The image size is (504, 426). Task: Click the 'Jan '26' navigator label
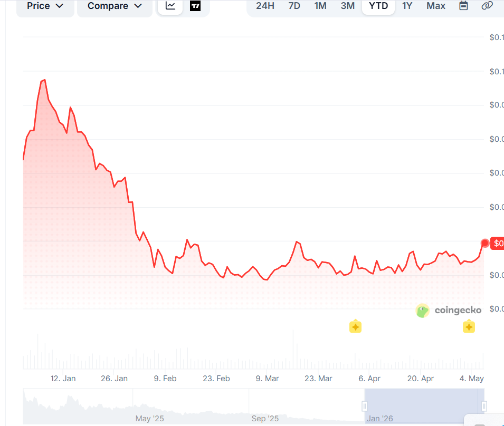(x=379, y=419)
